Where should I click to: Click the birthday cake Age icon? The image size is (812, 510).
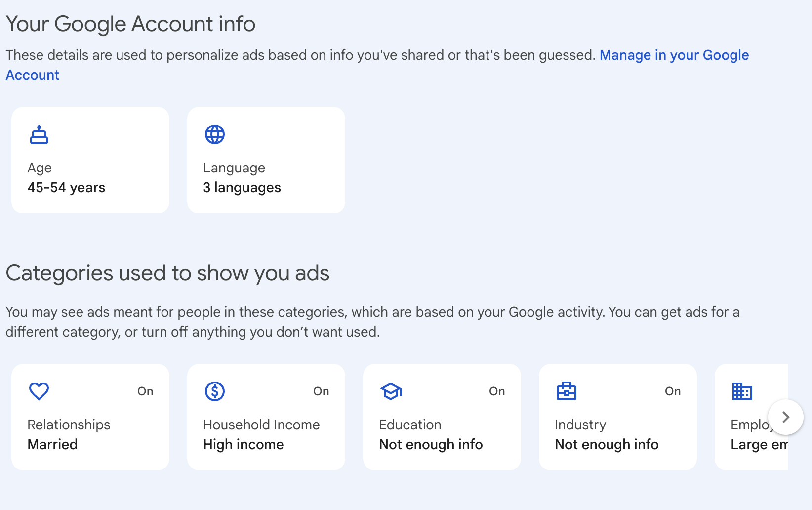(39, 135)
